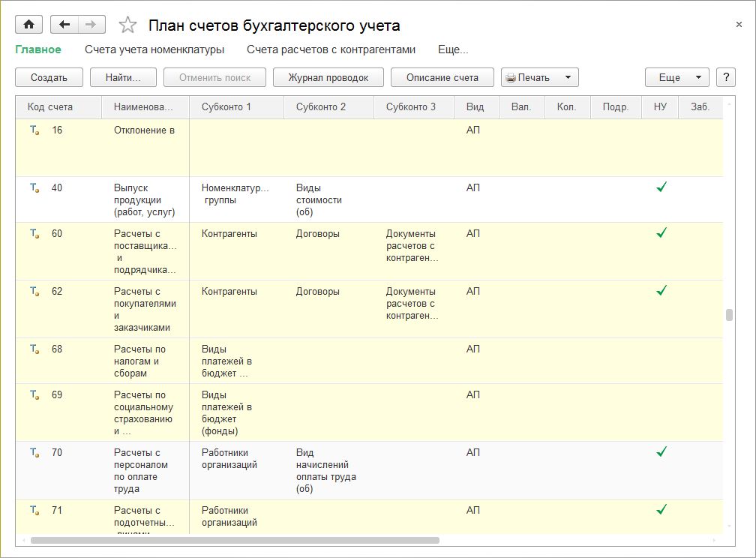Toggle the НУ checkmark for account 40
The height and width of the screenshot is (558, 756).
click(661, 187)
